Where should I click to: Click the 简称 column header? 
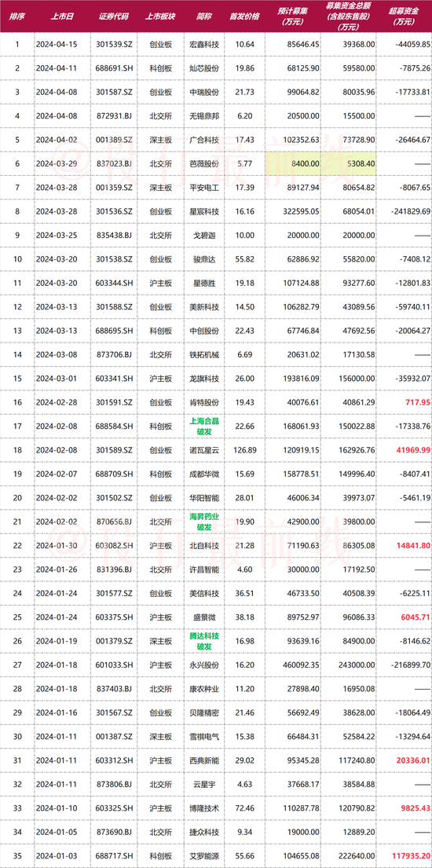click(x=203, y=16)
